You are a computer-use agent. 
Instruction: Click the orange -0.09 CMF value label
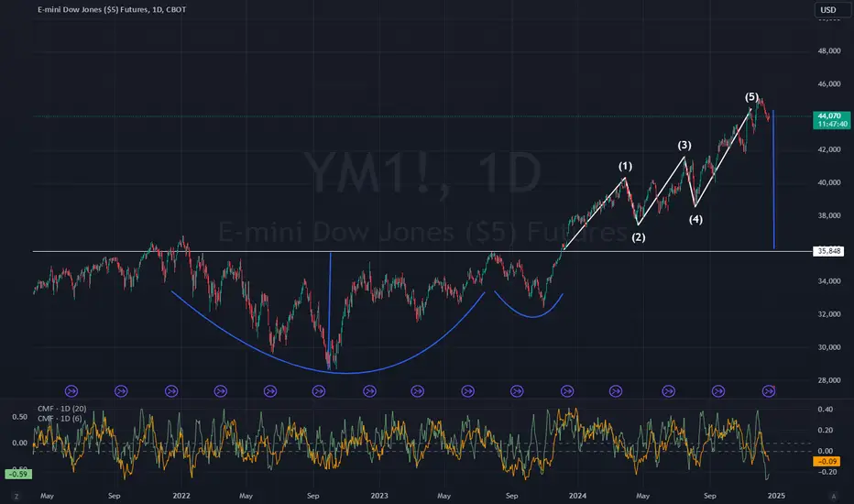[827, 462]
